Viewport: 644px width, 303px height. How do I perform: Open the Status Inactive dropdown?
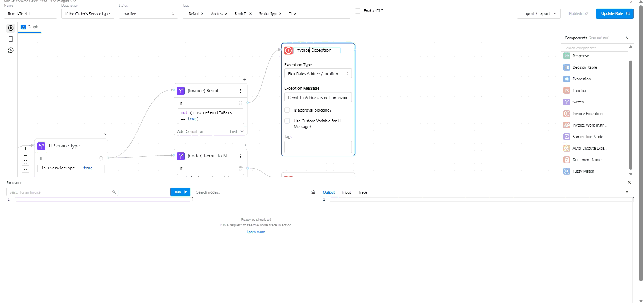pyautogui.click(x=148, y=14)
